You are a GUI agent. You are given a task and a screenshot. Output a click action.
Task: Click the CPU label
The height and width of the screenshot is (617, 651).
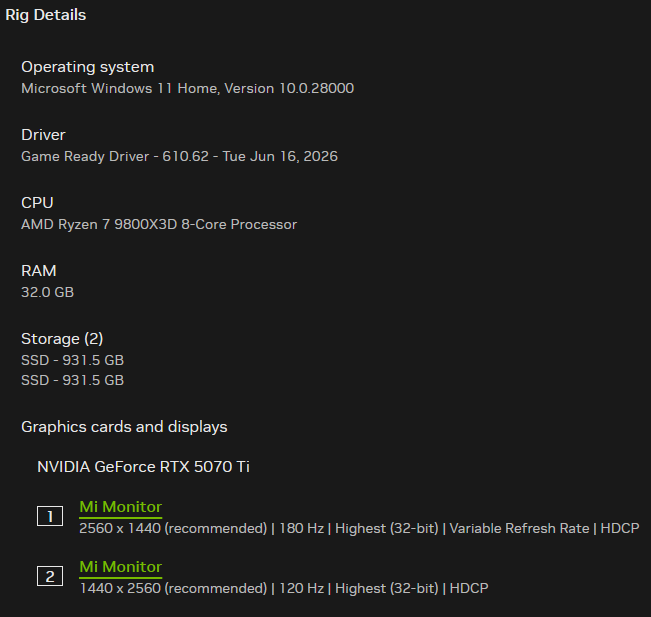pyautogui.click(x=37, y=203)
